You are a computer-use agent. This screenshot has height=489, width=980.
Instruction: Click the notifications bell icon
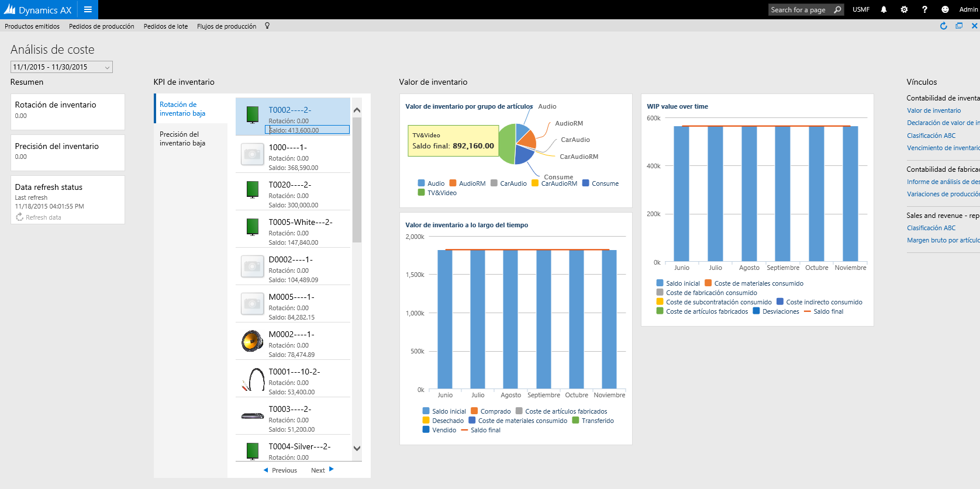point(884,9)
